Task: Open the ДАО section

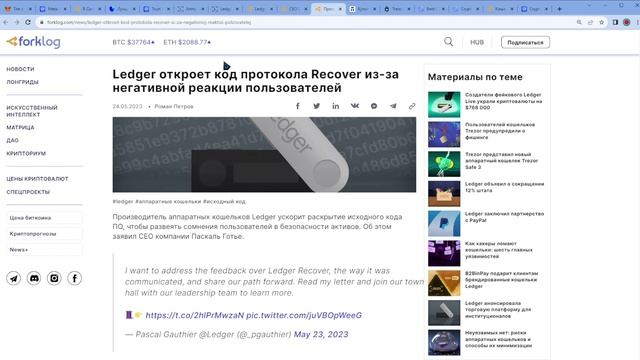Action: point(12,140)
